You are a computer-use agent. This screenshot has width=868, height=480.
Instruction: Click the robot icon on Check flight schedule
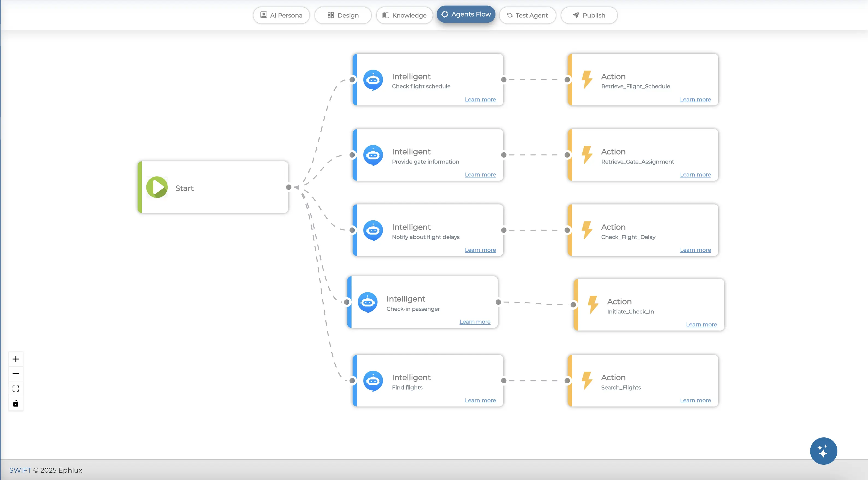pyautogui.click(x=373, y=80)
